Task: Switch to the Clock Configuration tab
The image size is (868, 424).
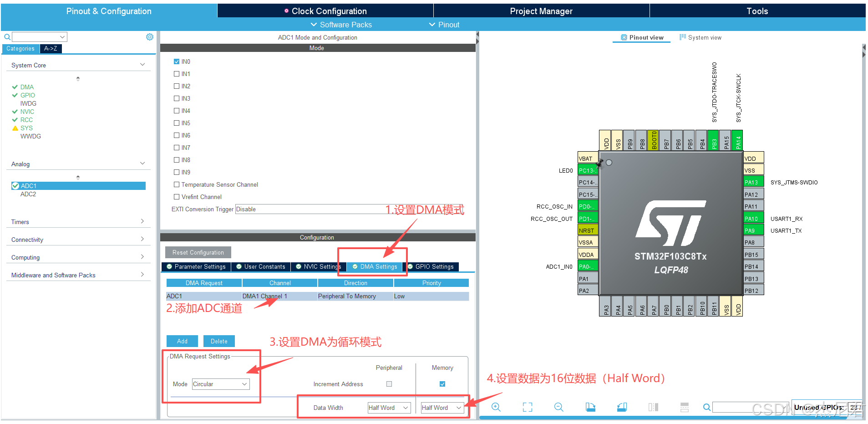Action: coord(325,11)
